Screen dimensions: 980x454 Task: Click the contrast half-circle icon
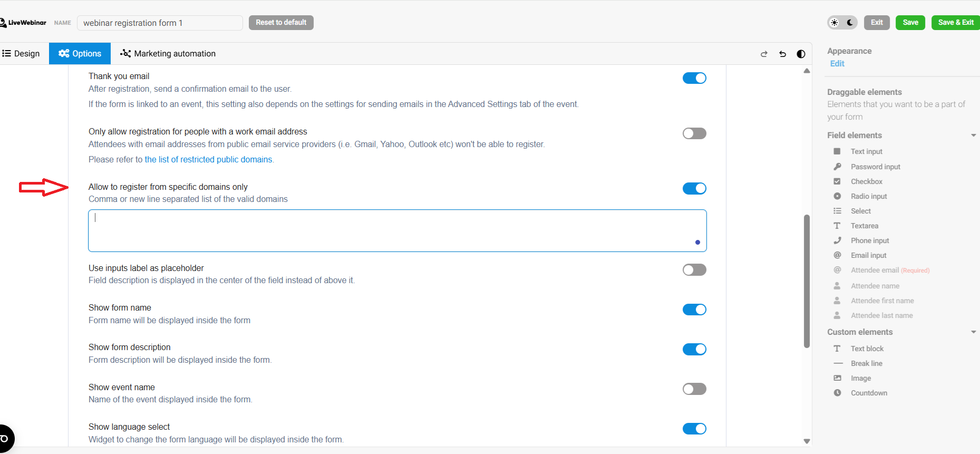[801, 54]
